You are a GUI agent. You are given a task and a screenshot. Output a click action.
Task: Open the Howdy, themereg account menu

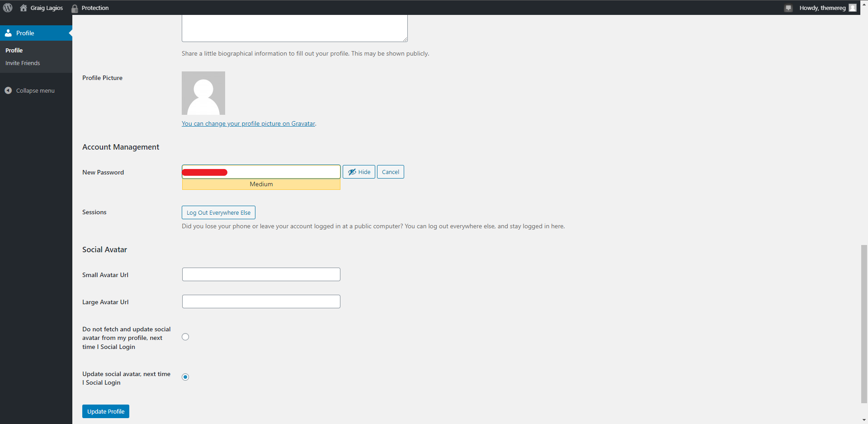point(822,8)
